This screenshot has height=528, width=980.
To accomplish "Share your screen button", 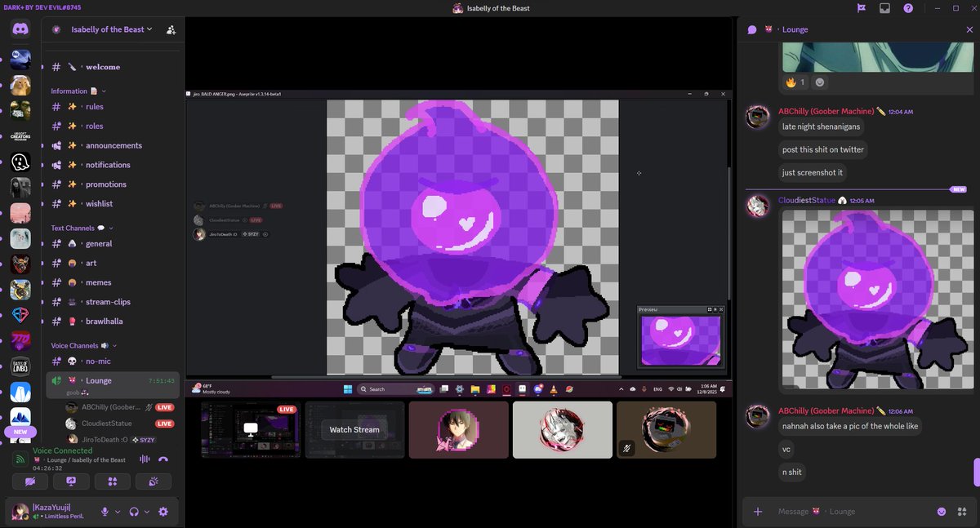I will (x=71, y=481).
